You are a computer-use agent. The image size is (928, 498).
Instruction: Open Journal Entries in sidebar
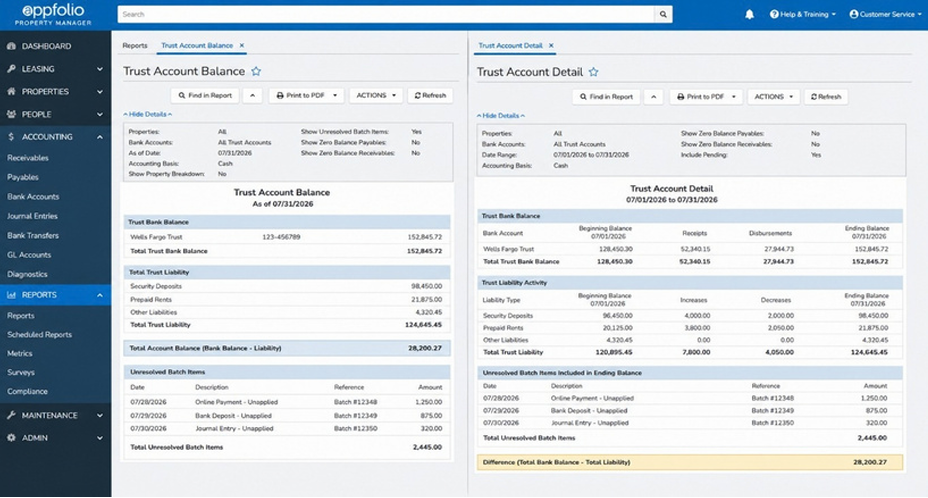pos(33,216)
